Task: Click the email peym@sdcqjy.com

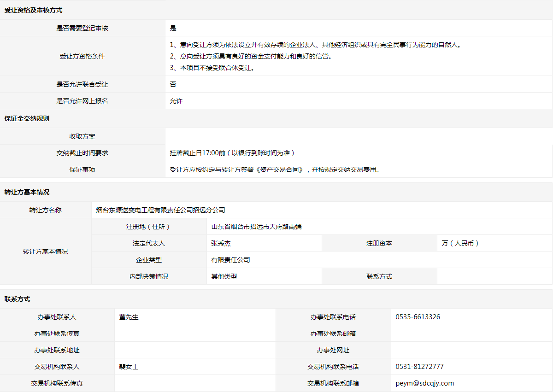Action: point(424,383)
